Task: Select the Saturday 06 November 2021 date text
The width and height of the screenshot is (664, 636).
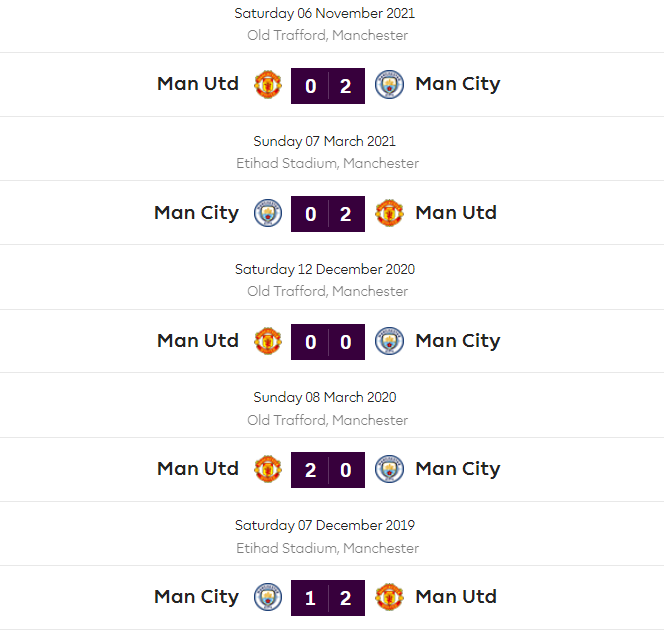Action: pos(325,14)
